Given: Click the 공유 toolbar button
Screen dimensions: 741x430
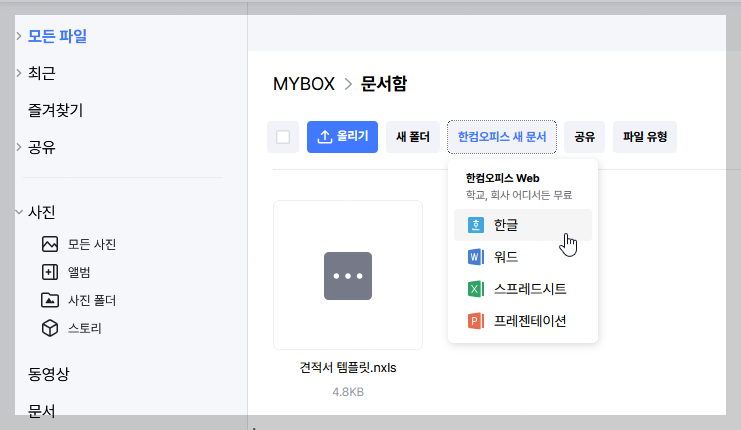Looking at the screenshot, I should (x=585, y=137).
